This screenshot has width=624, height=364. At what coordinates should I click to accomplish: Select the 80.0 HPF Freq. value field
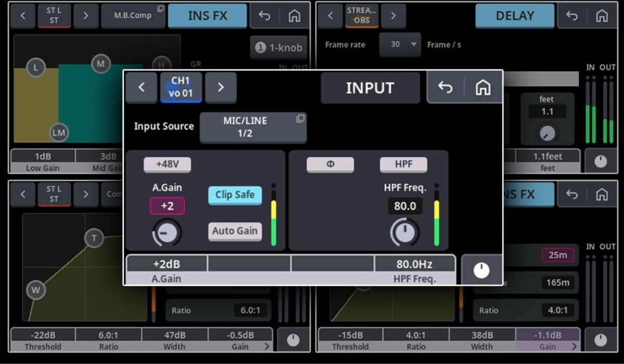(x=405, y=206)
